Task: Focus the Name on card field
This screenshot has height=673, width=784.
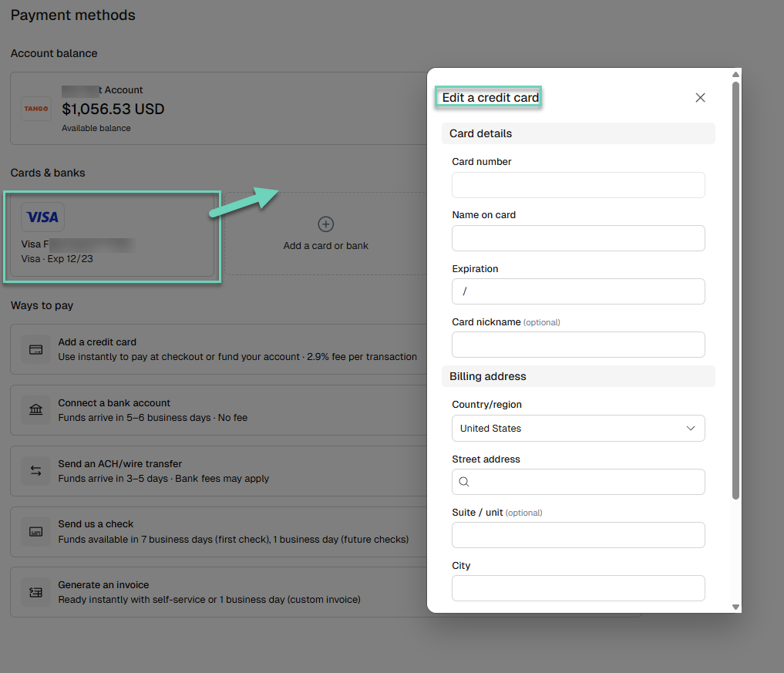Action: coord(578,238)
